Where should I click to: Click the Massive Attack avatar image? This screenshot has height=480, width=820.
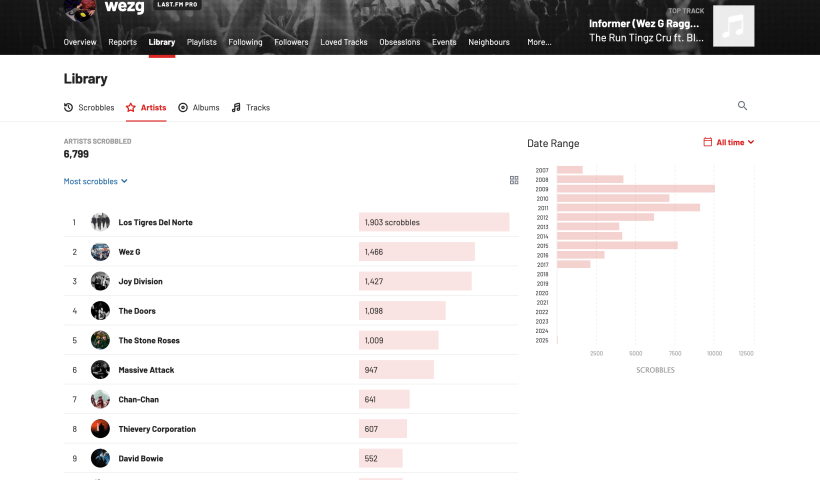coord(100,370)
